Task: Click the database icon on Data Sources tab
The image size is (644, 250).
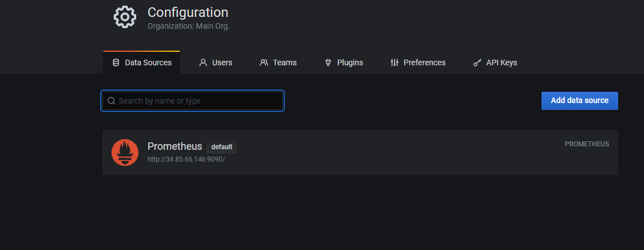Action: pyautogui.click(x=116, y=63)
